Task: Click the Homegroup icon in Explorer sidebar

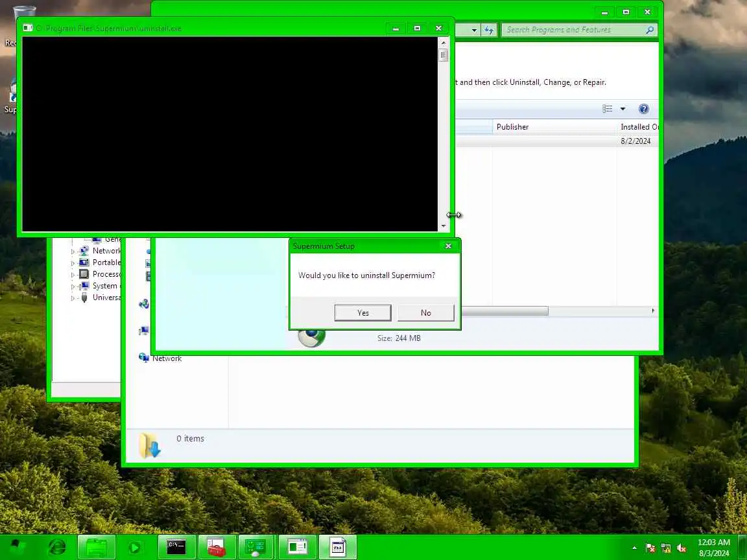Action: coord(143,304)
